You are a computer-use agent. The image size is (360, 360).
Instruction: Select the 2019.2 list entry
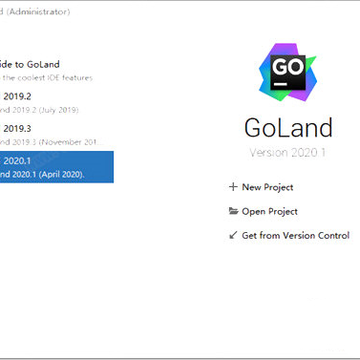[x=57, y=103]
